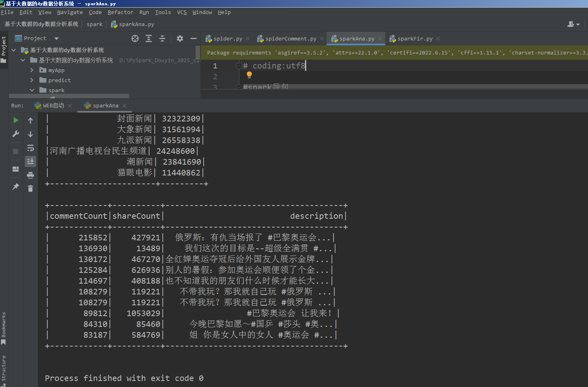Click the stop process square icon
Viewport: 588px width, 387px height.
16,151
